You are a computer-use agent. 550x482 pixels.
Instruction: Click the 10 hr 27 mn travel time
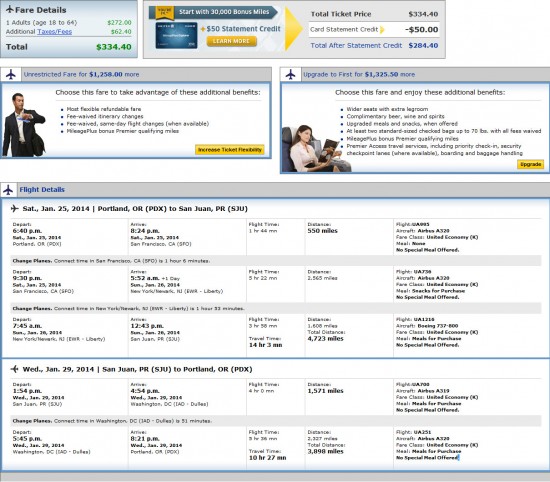[x=268, y=458]
